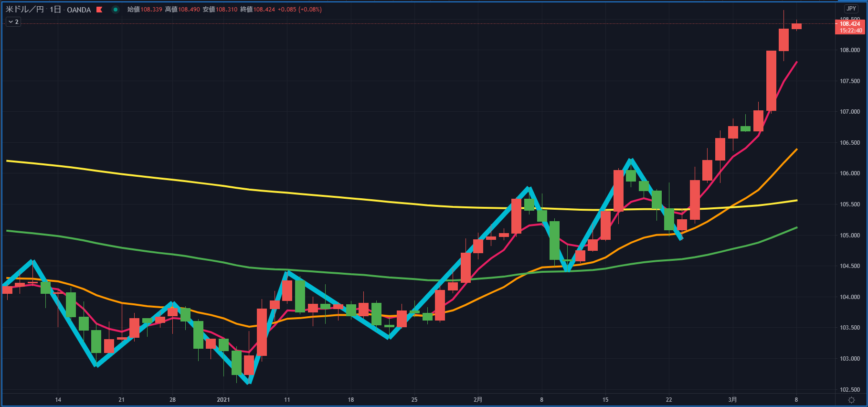
Task: Click the 106.500 price axis label
Action: pos(850,143)
